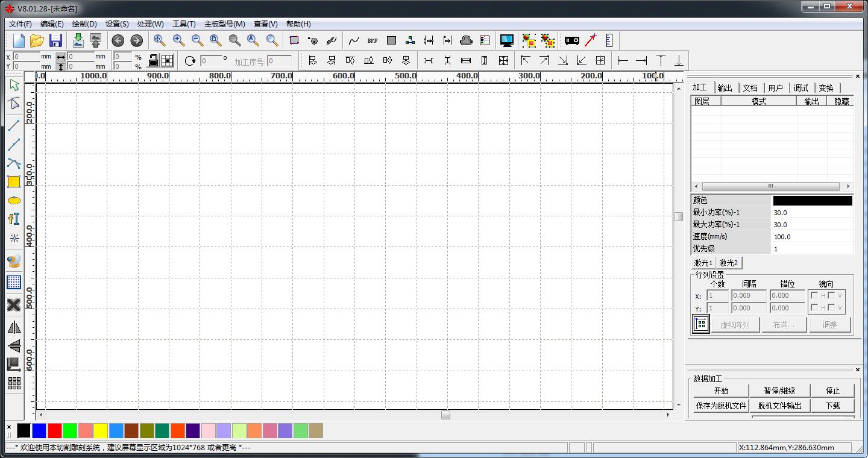Click the 加工序号 input field
Image resolution: width=868 pixels, height=458 pixels.
(280, 61)
